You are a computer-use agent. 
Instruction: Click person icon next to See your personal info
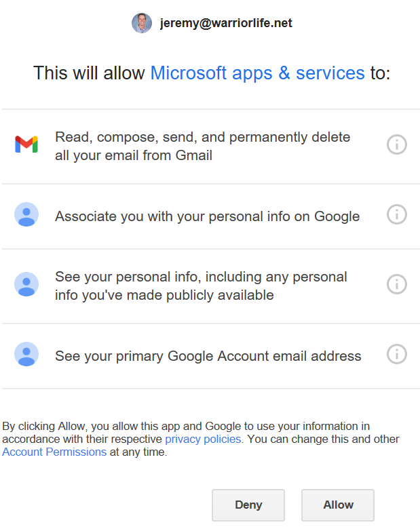pyautogui.click(x=26, y=284)
